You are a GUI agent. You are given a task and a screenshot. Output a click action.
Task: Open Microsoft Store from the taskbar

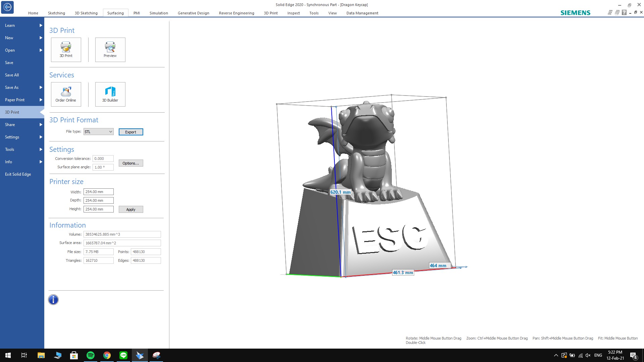(74, 355)
